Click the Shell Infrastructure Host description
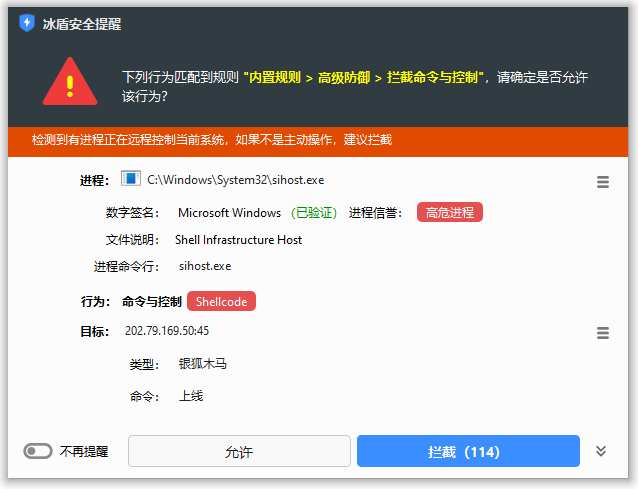 tap(238, 240)
